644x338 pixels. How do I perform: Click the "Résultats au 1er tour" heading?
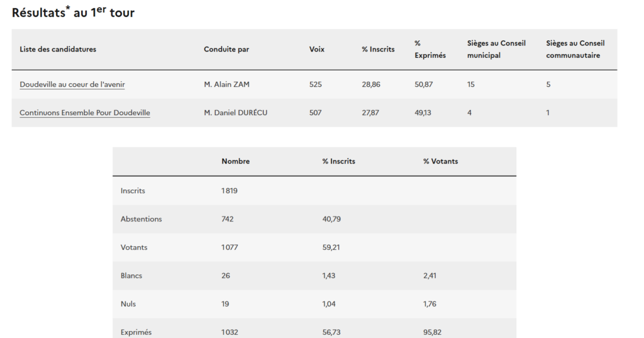[73, 12]
